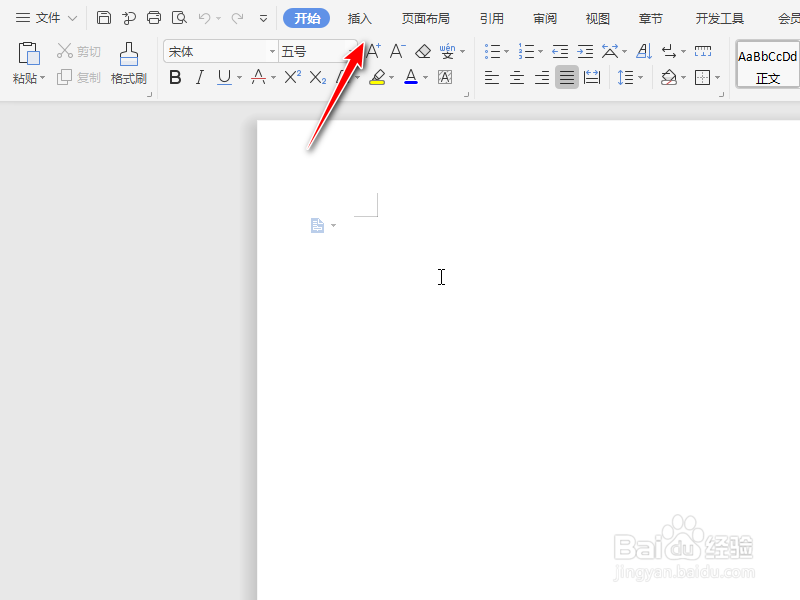Click the 复制 copy button
The image size is (800, 600).
pyautogui.click(x=79, y=78)
